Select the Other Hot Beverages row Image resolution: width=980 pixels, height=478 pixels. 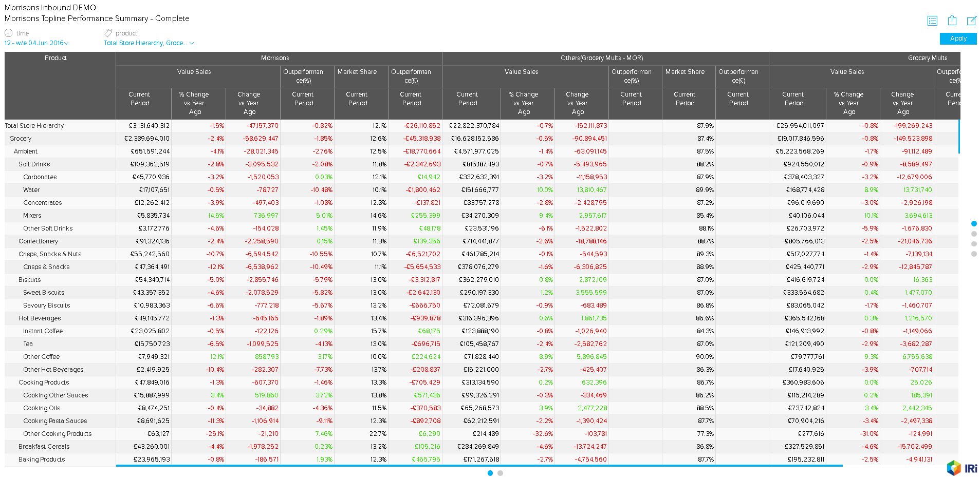pos(482,370)
